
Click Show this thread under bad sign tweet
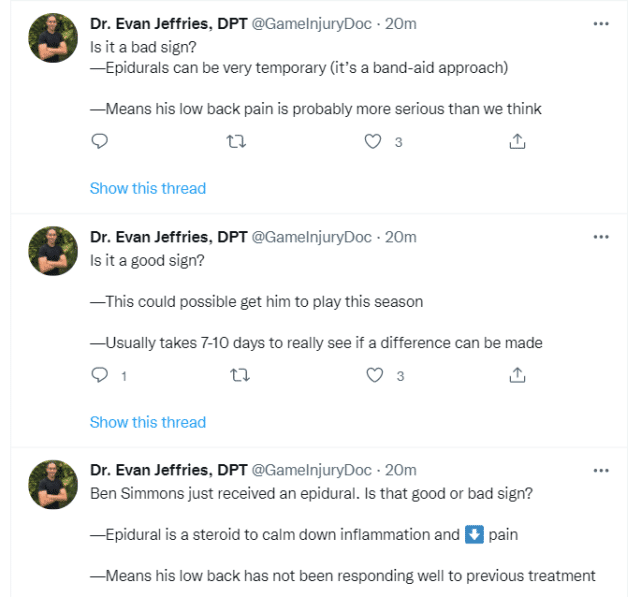(x=148, y=188)
